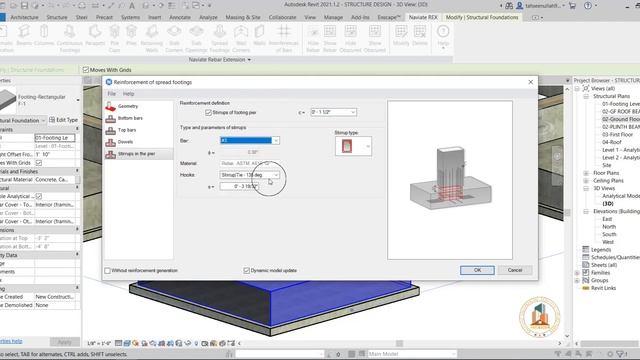Screen dimensions: 640x360
Task: Switch to Structure ribbon tab
Action: point(57,17)
